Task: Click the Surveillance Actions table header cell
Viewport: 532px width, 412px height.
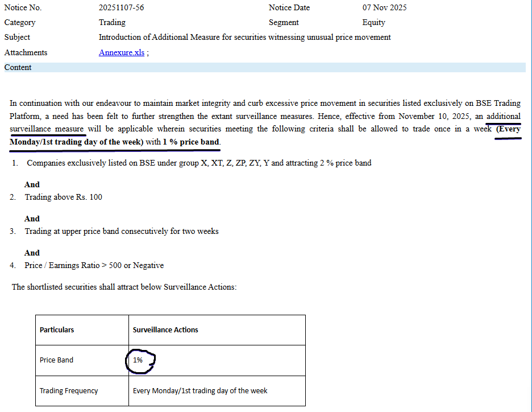Action: pyautogui.click(x=217, y=330)
